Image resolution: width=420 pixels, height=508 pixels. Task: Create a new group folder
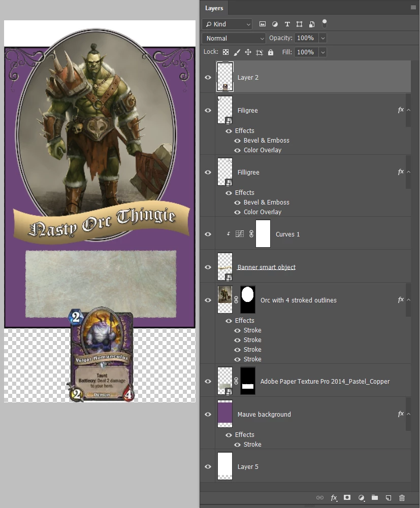coord(375,497)
